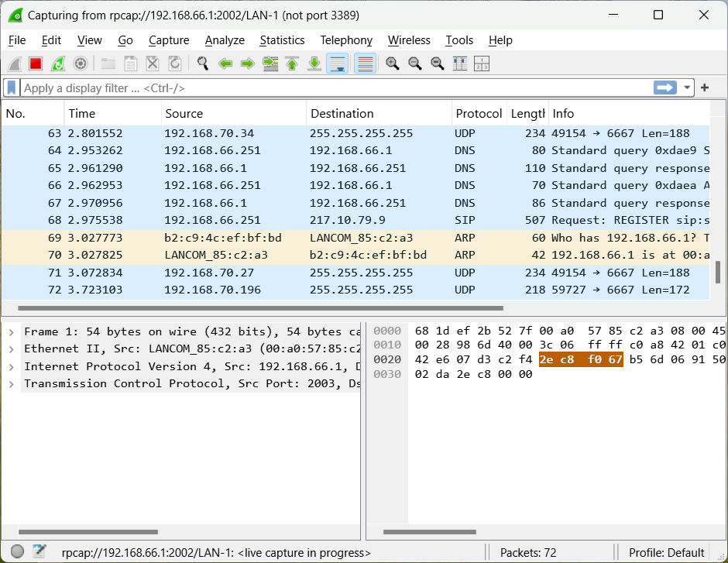
Task: Click Profile: Default in status bar
Action: coord(666,552)
